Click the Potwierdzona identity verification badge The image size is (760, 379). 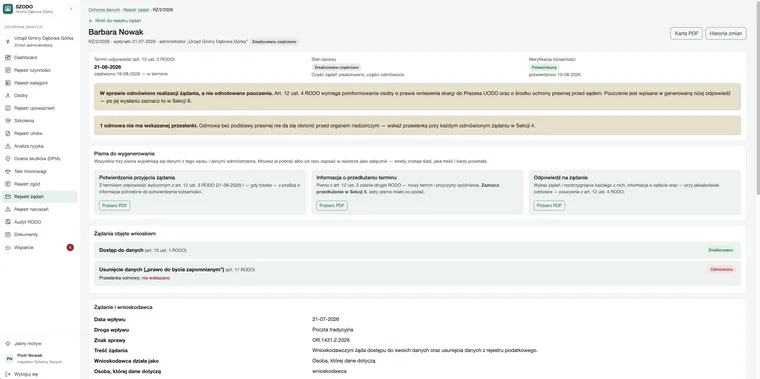pyautogui.click(x=544, y=67)
